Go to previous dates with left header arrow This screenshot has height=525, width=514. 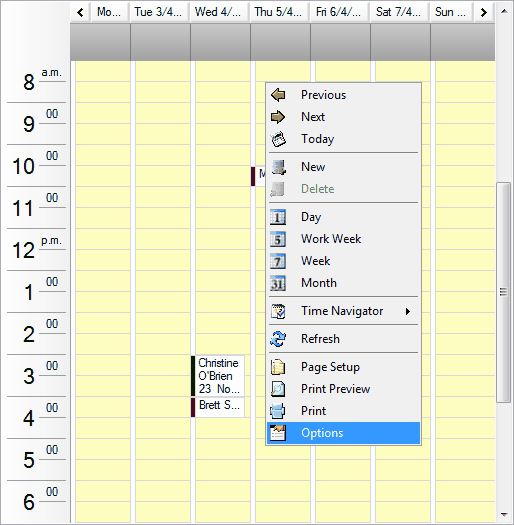[x=80, y=12]
